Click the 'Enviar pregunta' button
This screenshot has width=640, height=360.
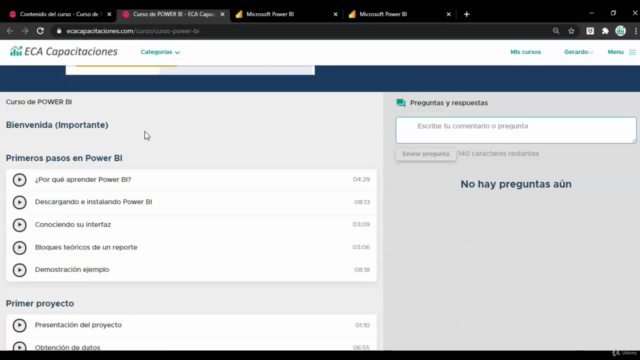click(426, 154)
